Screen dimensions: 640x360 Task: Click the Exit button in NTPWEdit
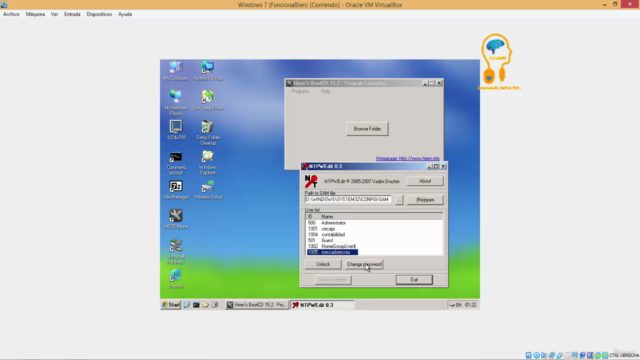(x=414, y=280)
